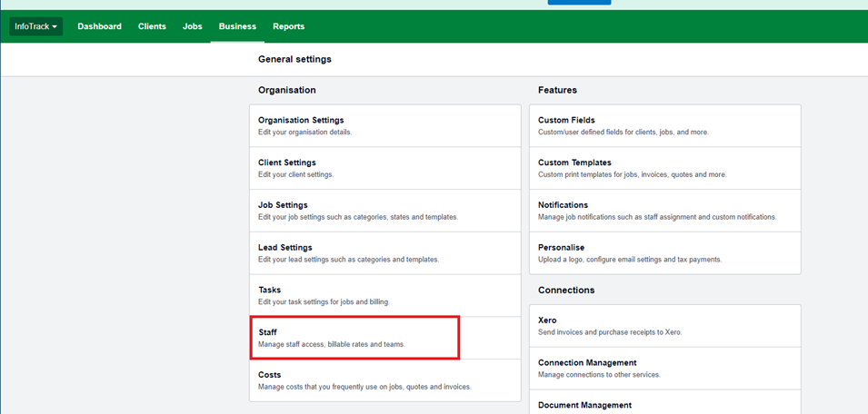Open the Reports tab
The image size is (868, 414).
coord(289,26)
